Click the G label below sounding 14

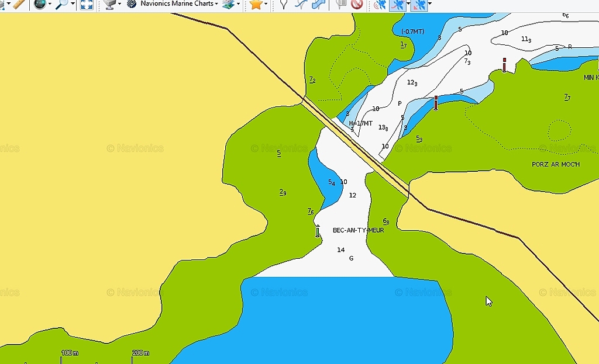352,258
